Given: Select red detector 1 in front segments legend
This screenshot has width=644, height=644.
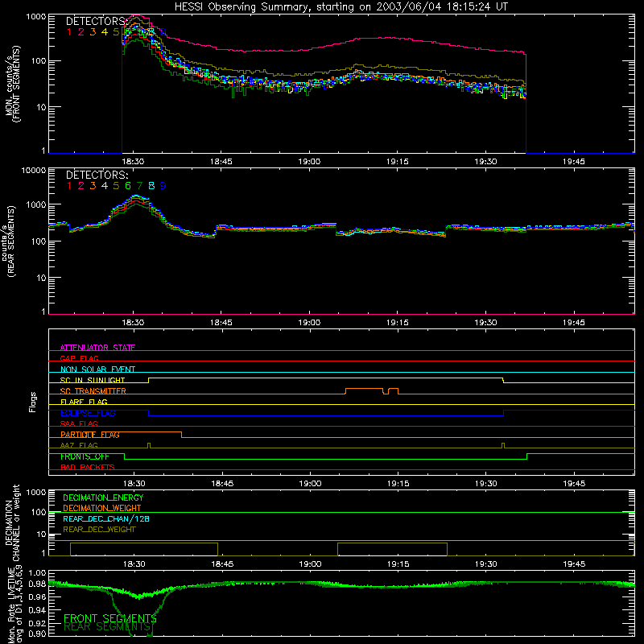Looking at the screenshot, I should (x=69, y=32).
